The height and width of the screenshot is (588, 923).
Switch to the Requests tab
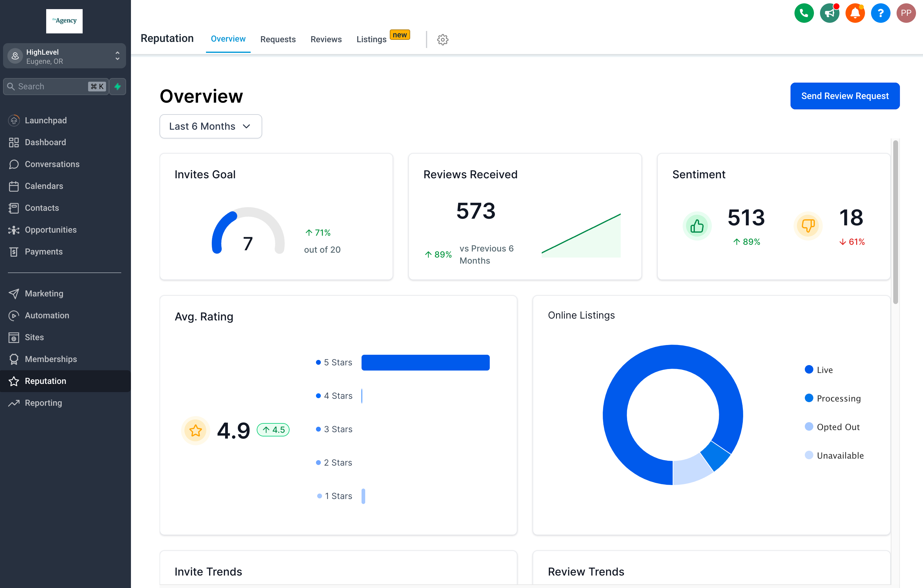278,39
